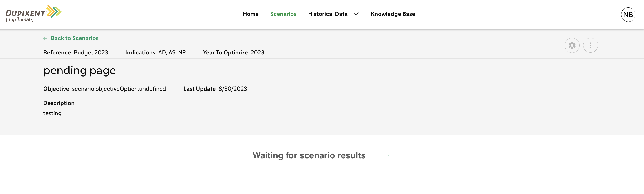
Task: Go to the Home menu item
Action: click(251, 14)
